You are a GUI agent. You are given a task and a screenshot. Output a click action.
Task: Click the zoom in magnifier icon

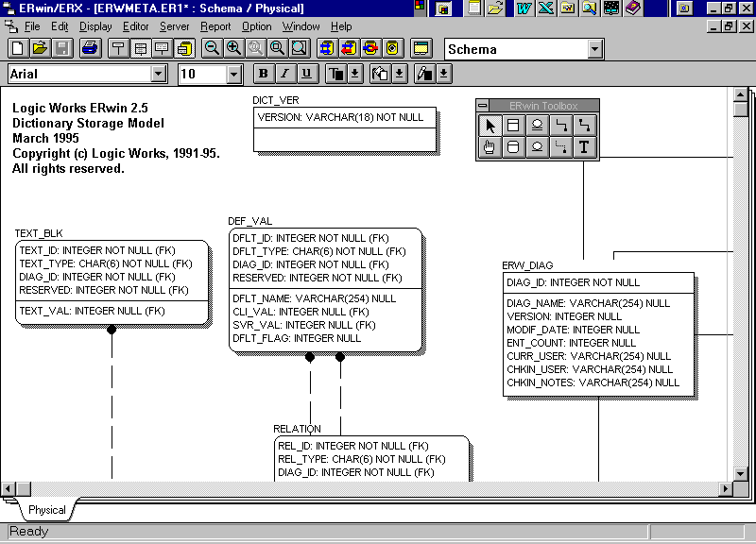(233, 48)
